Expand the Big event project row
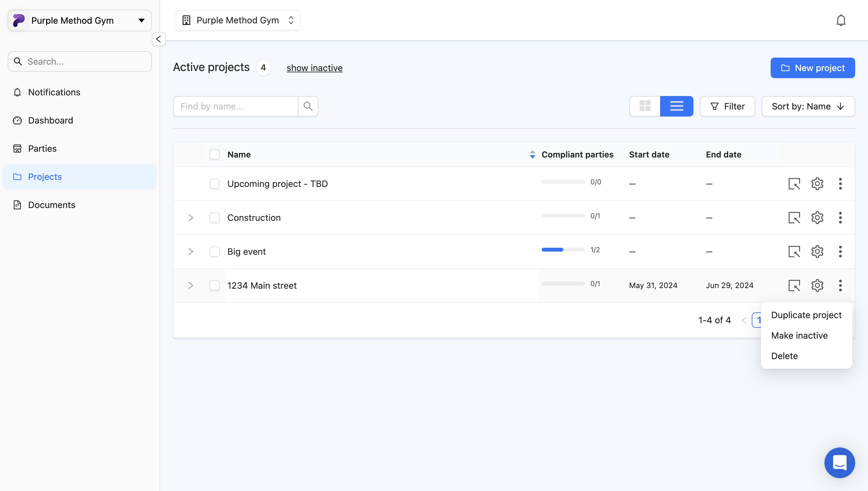Image resolution: width=868 pixels, height=491 pixels. tap(191, 252)
